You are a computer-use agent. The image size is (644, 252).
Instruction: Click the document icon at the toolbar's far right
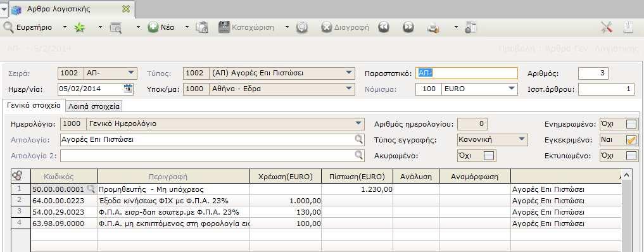coord(629,27)
